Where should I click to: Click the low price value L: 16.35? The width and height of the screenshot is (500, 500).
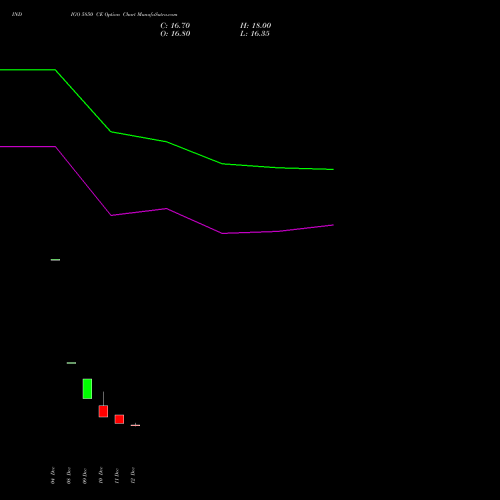(255, 34)
